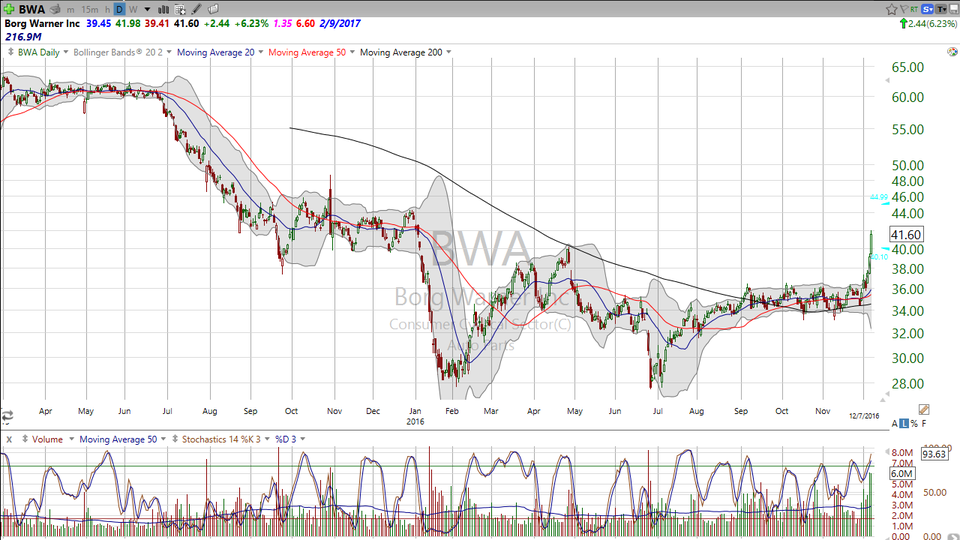This screenshot has width=960, height=540.
Task: Click the pencil note icon near 12/7/2016
Action: [924, 410]
